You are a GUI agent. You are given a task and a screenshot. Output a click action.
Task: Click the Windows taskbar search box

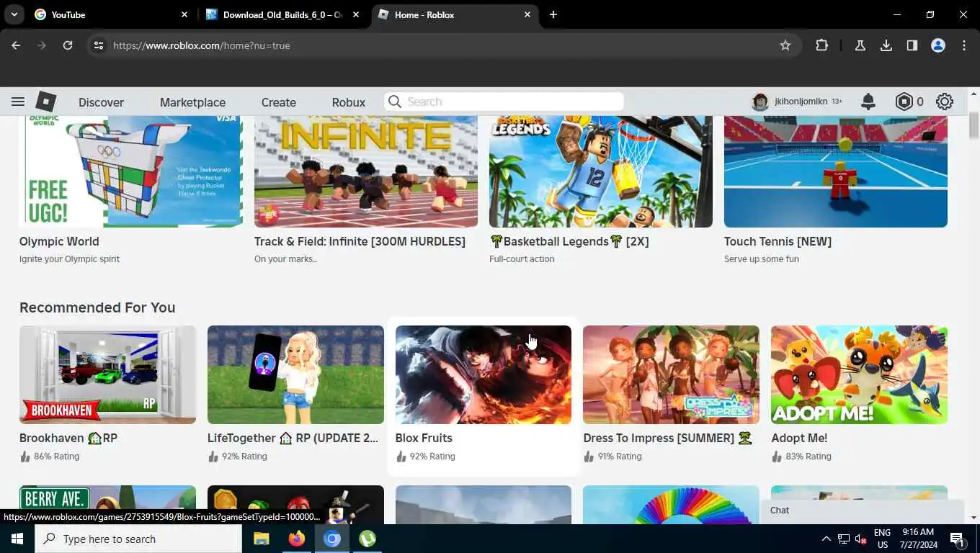138,539
